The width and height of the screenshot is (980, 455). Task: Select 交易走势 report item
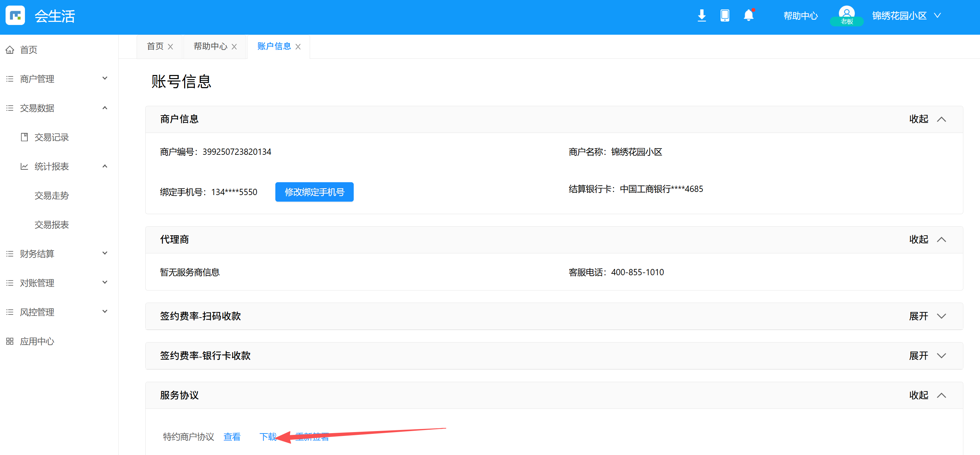coord(51,195)
